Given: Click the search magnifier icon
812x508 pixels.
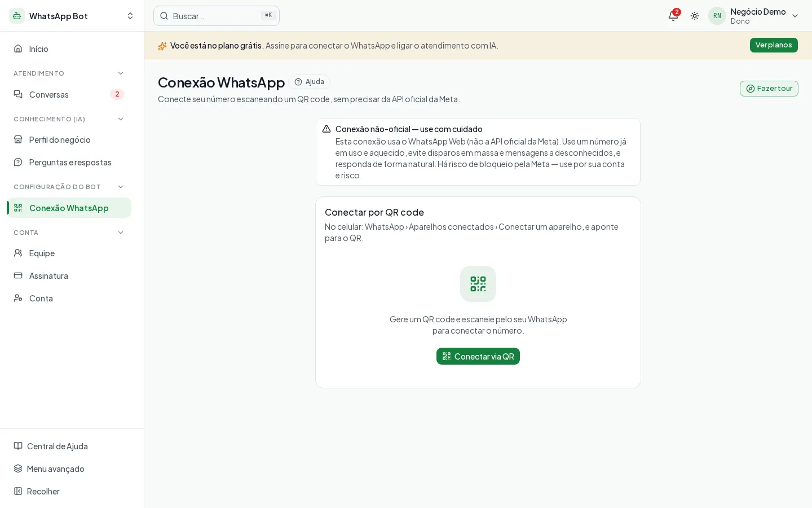Looking at the screenshot, I should [x=164, y=16].
